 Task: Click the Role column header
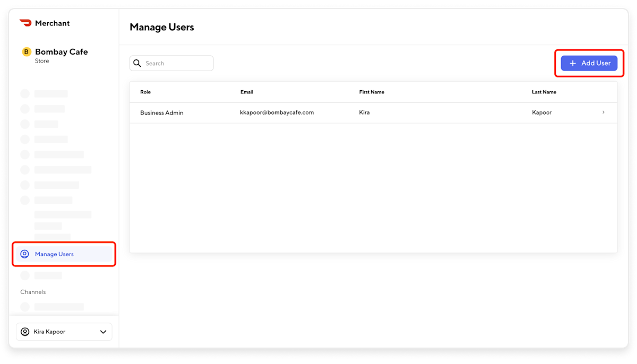(x=145, y=92)
